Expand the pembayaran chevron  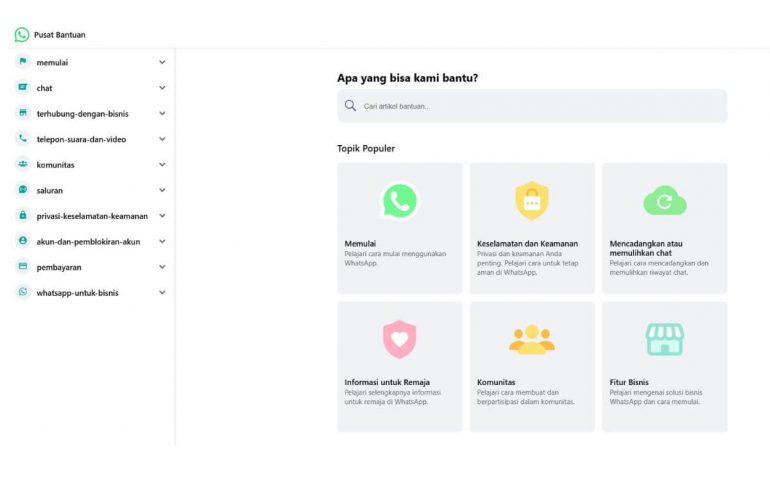tap(162, 267)
